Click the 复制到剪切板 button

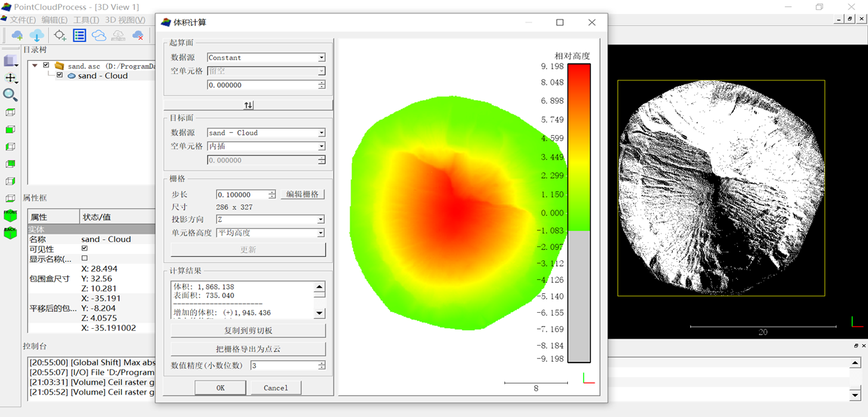click(x=248, y=330)
